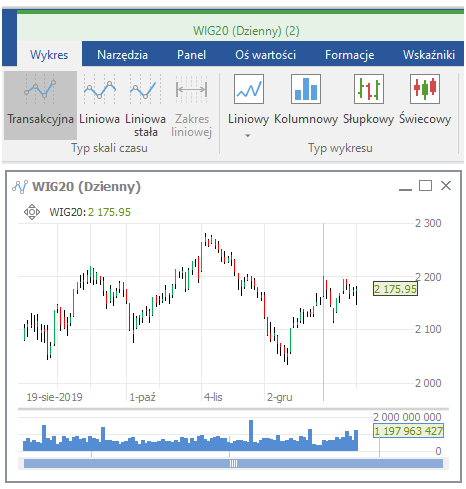The image size is (466, 489).
Task: Click the chart's horizontal time scrollbar grip
Action: click(x=233, y=463)
